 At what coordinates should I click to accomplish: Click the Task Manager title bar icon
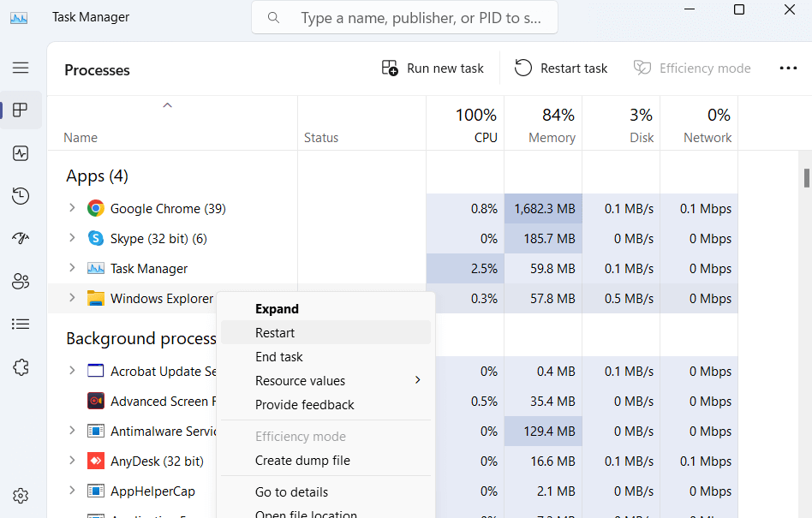[x=19, y=18]
